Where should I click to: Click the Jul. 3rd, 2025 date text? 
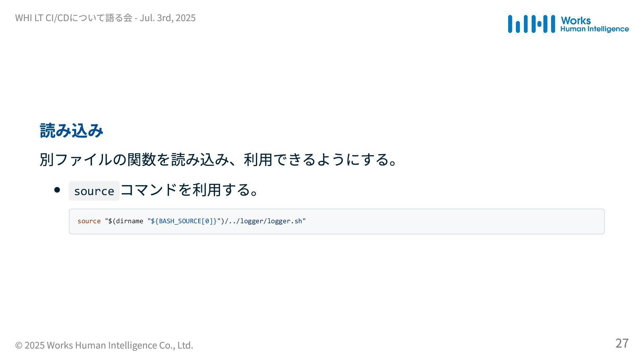click(x=168, y=18)
